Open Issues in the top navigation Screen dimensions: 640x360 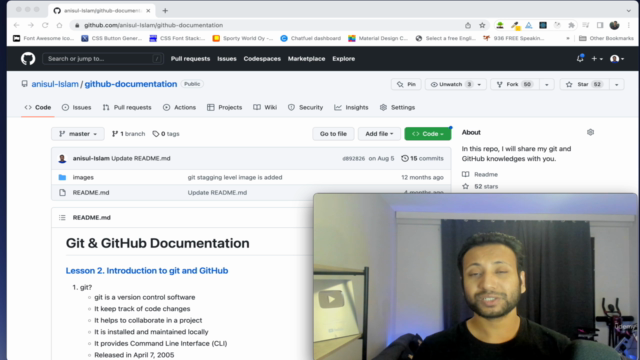227,59
